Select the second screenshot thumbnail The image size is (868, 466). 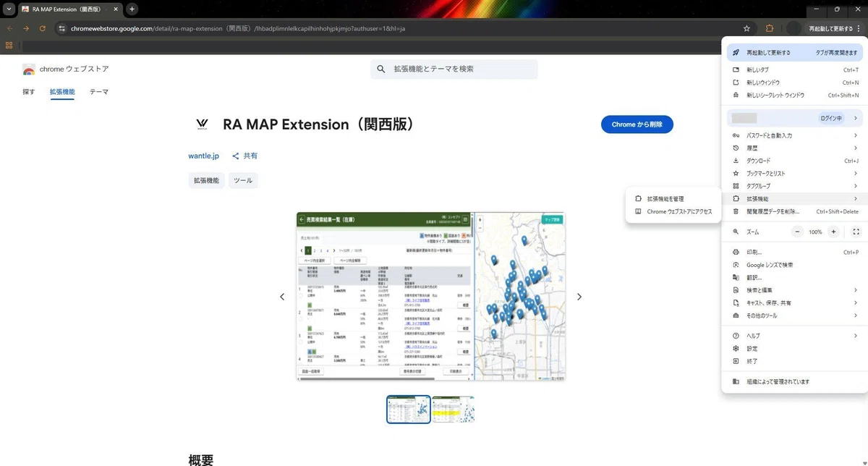454,410
